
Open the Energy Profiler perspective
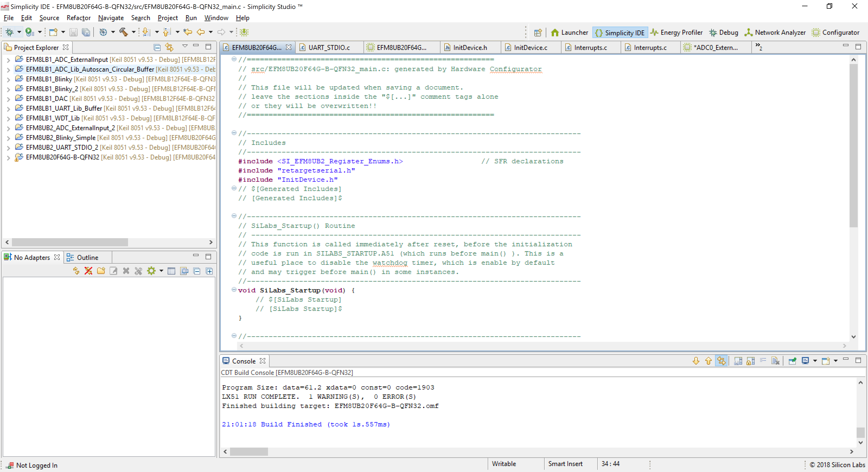676,32
